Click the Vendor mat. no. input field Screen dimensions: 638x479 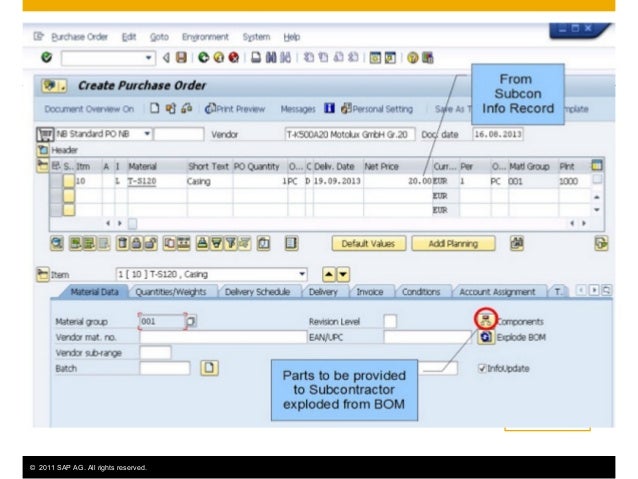[x=223, y=337]
